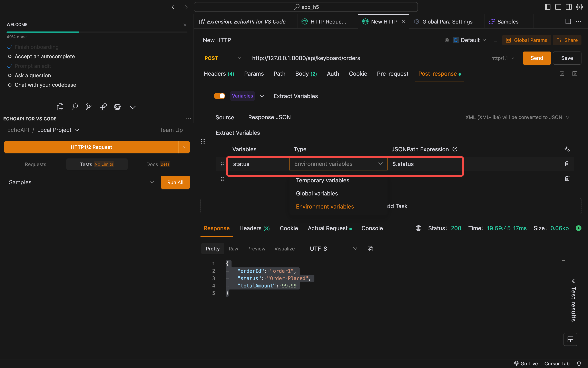Click the Share button
588x368 pixels.
click(x=567, y=40)
